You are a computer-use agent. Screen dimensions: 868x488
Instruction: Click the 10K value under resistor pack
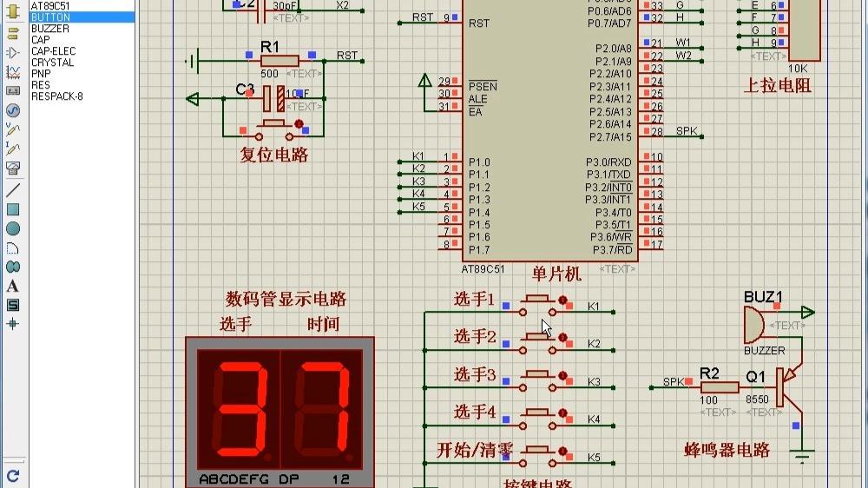tap(798, 69)
